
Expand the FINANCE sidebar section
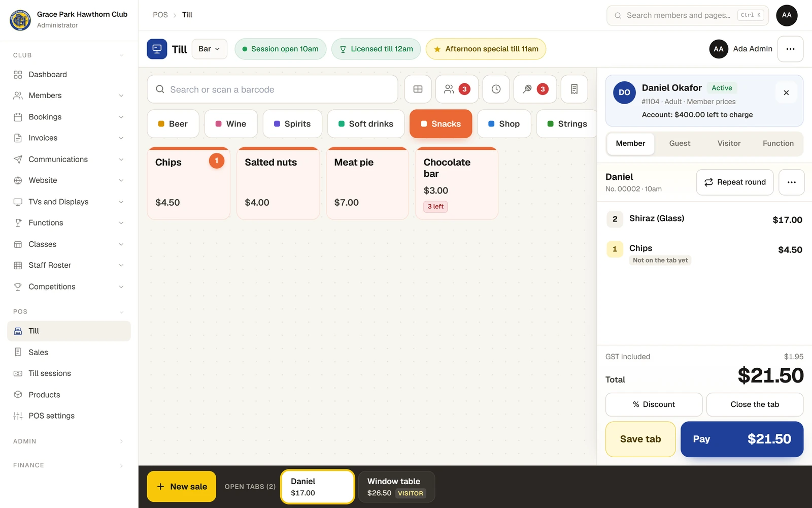69,465
